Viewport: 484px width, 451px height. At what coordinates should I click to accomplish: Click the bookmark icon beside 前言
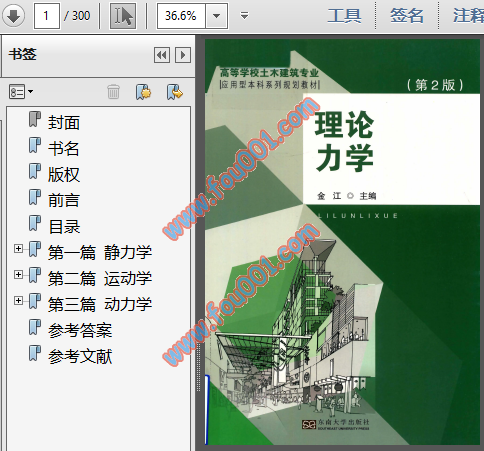35,197
